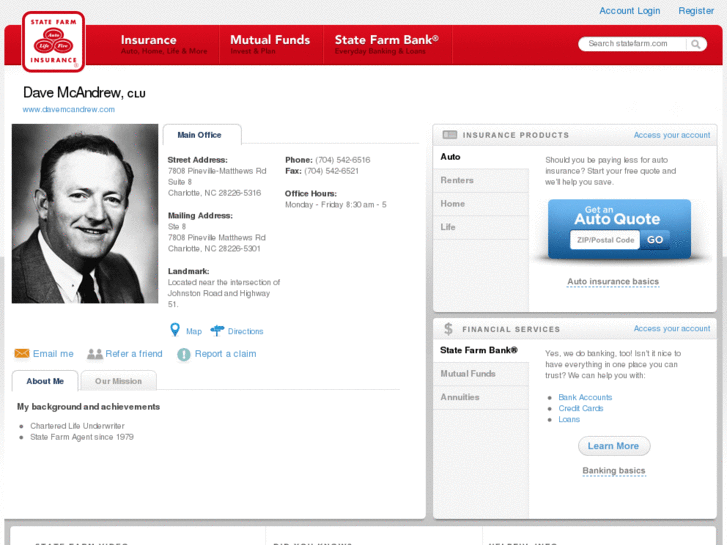Open Credit Cards link
The image size is (727, 545).
[581, 408]
